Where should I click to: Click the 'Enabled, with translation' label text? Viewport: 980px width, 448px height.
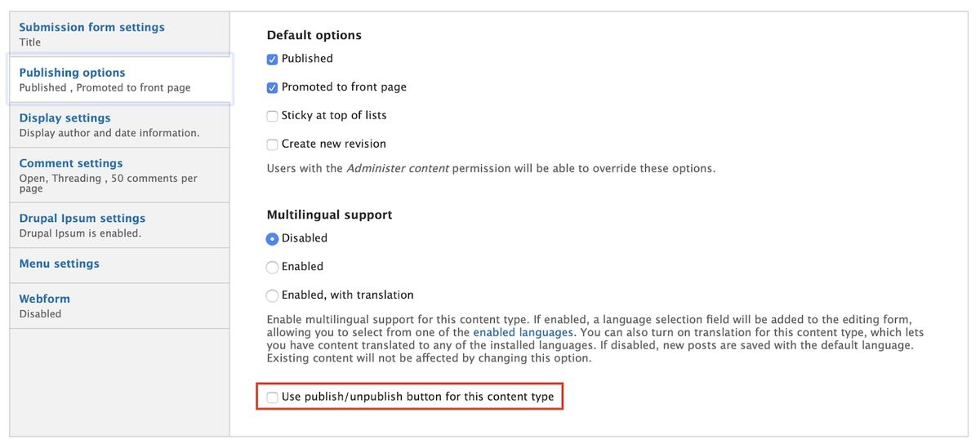click(x=347, y=295)
